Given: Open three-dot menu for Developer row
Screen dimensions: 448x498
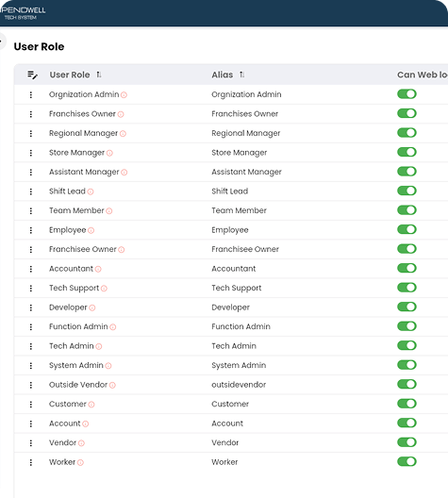Looking at the screenshot, I should (x=31, y=307).
